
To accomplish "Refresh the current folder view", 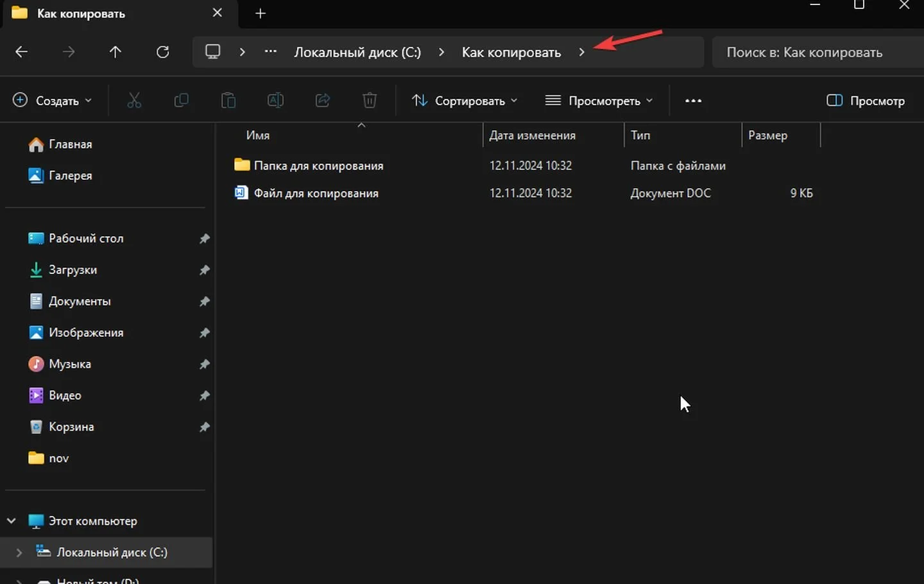I will tap(163, 52).
